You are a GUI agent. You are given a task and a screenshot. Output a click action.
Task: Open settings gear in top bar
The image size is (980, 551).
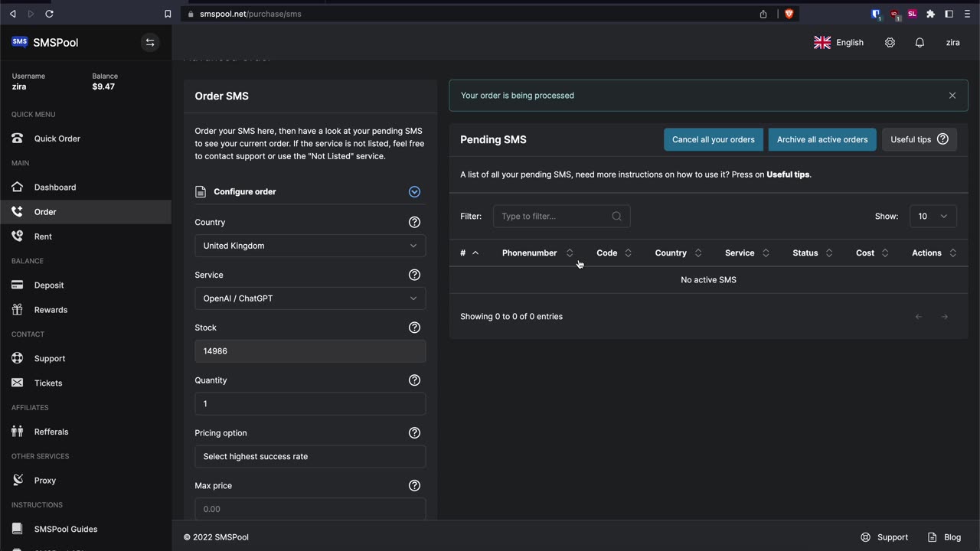click(x=890, y=43)
